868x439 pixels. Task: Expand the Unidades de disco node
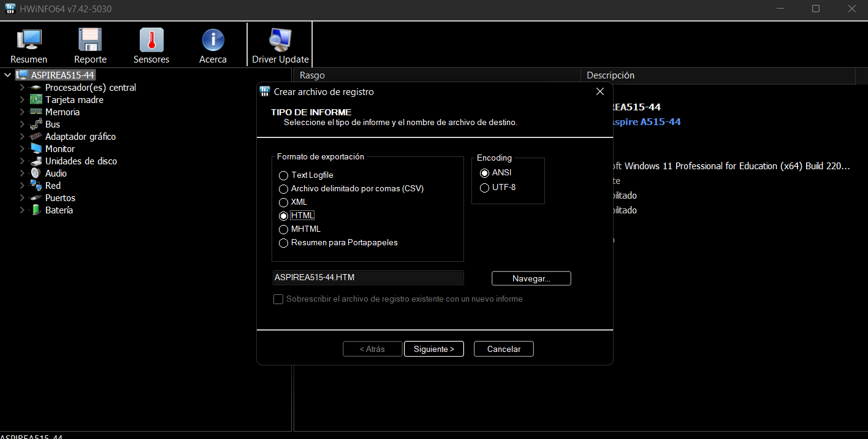pyautogui.click(x=22, y=161)
